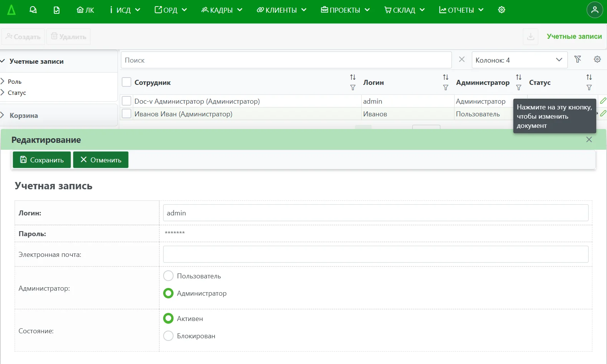Focus the Поиск search field
This screenshot has height=364, width=607.
(x=286, y=60)
